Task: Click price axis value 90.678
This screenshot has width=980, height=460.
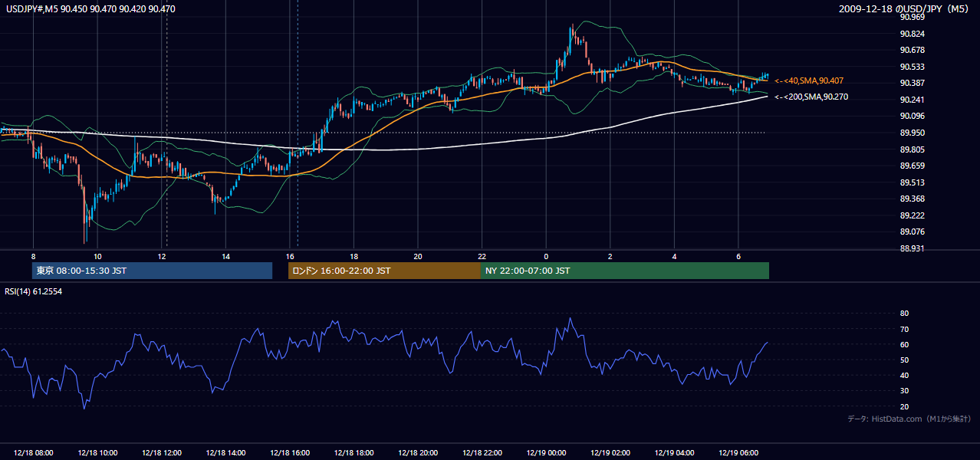Action: [x=913, y=50]
